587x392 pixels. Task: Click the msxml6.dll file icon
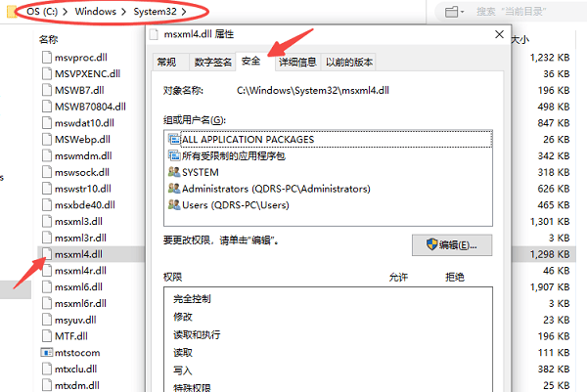point(47,287)
